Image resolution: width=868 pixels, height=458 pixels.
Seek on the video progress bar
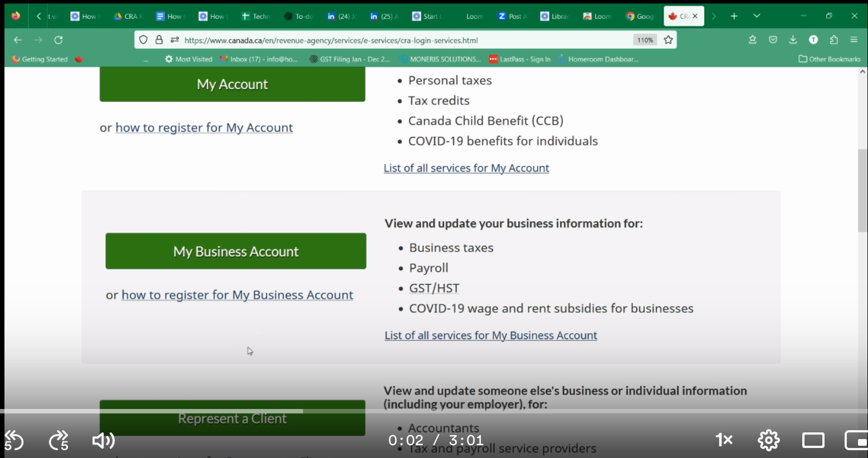click(x=434, y=411)
